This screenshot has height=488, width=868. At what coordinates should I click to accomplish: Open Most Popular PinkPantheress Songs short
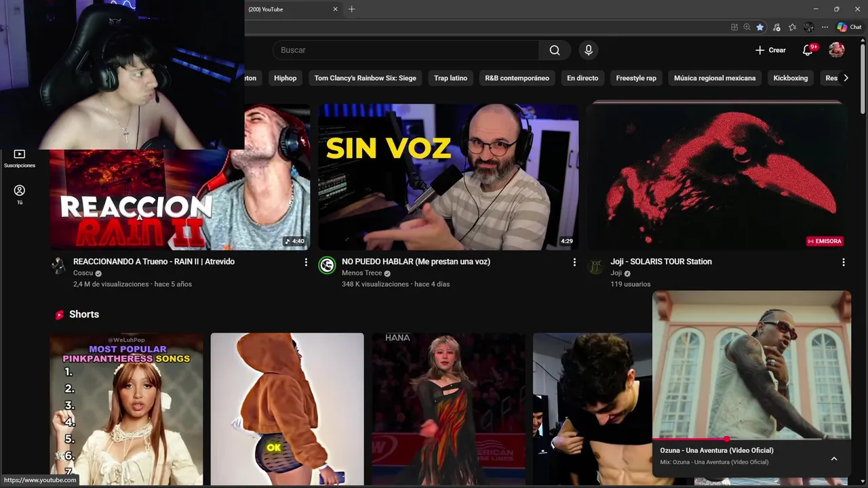pos(126,409)
